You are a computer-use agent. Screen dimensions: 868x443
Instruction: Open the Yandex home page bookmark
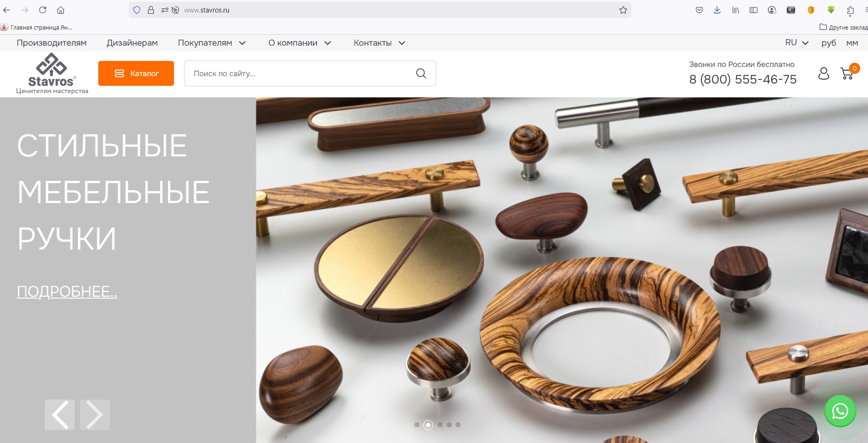point(37,27)
